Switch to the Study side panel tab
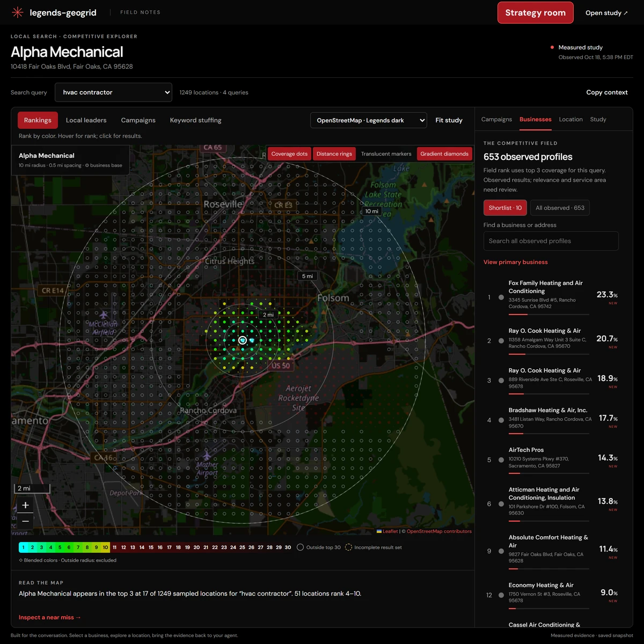The width and height of the screenshot is (644, 644). point(598,119)
